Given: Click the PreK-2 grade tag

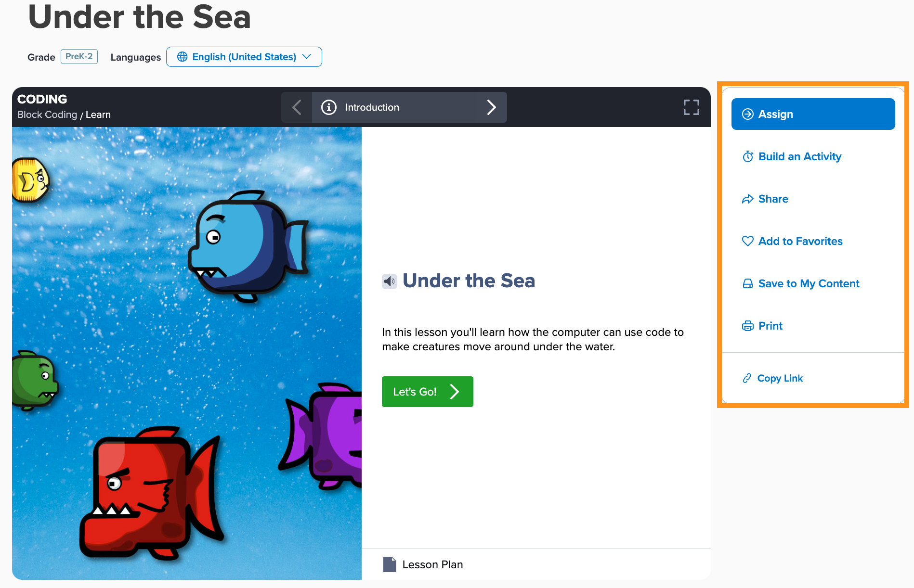Looking at the screenshot, I should (79, 56).
